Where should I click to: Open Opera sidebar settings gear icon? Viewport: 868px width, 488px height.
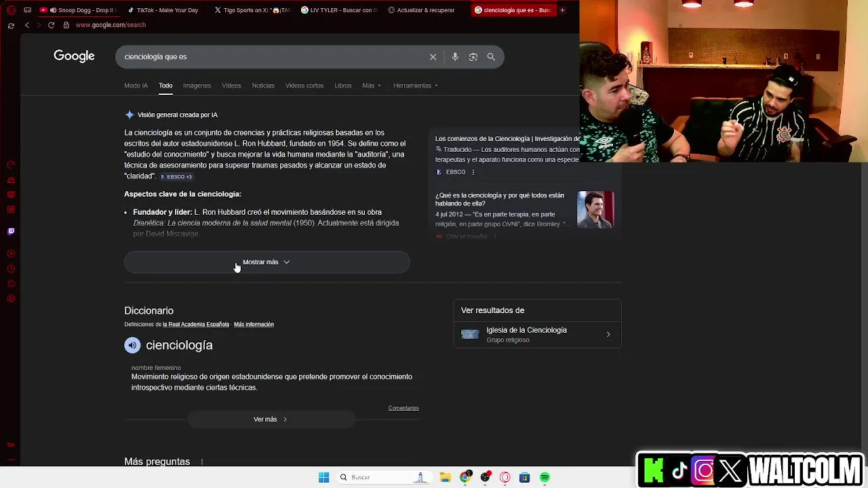(x=11, y=299)
